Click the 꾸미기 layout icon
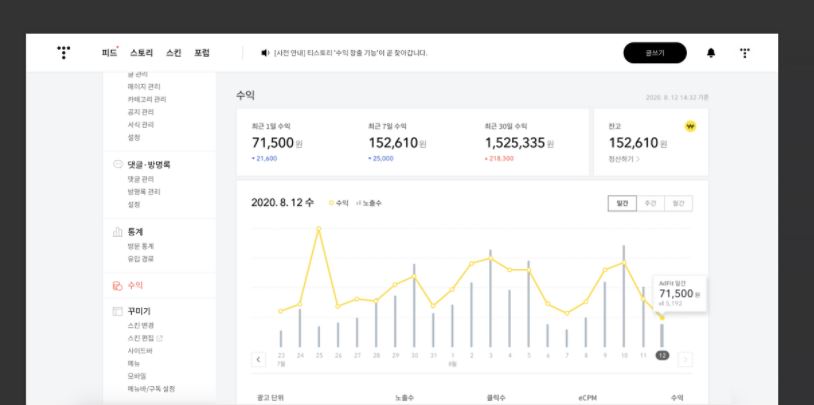 118,312
